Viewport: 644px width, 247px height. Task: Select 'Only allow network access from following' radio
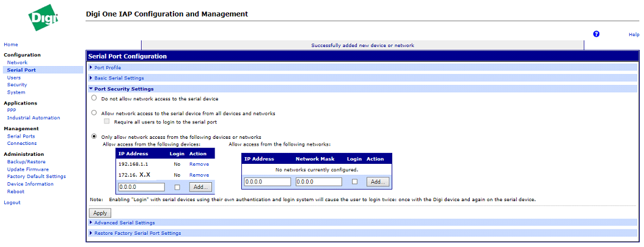click(94, 136)
